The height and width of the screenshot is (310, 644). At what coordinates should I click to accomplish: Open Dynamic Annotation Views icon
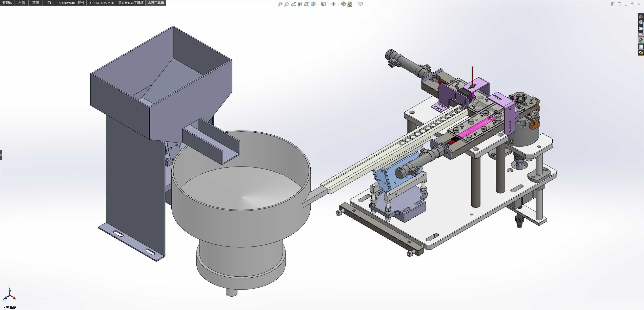(307, 4)
